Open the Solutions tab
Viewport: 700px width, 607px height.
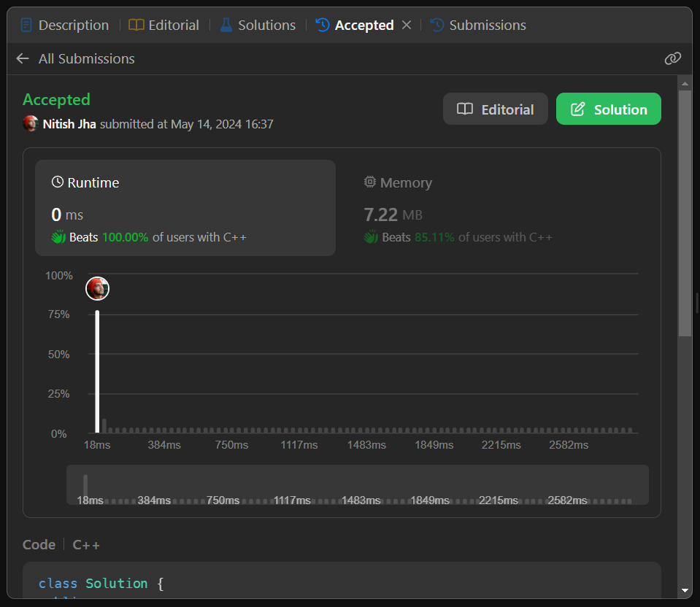pos(258,25)
